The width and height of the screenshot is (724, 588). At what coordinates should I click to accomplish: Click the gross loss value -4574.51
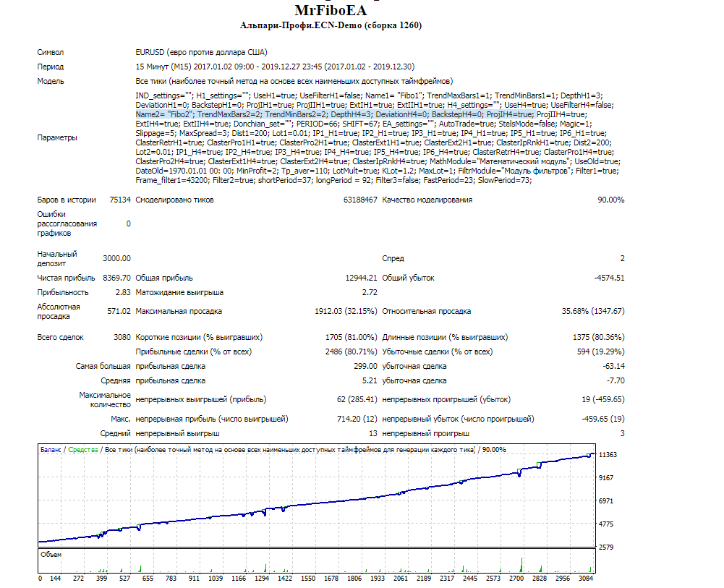(x=609, y=278)
